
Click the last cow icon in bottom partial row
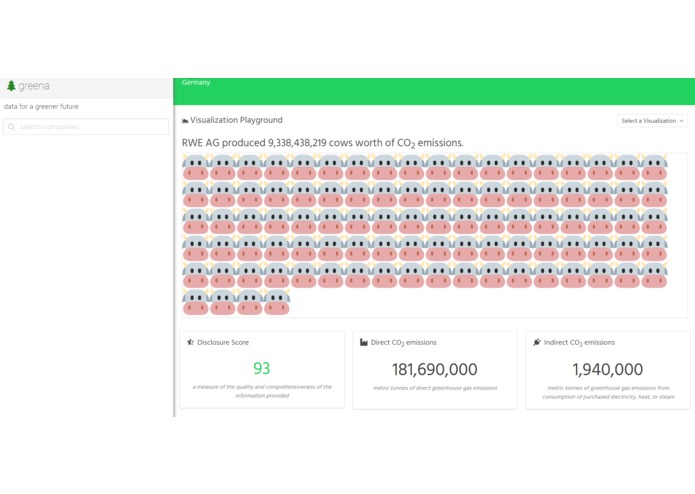tap(277, 302)
